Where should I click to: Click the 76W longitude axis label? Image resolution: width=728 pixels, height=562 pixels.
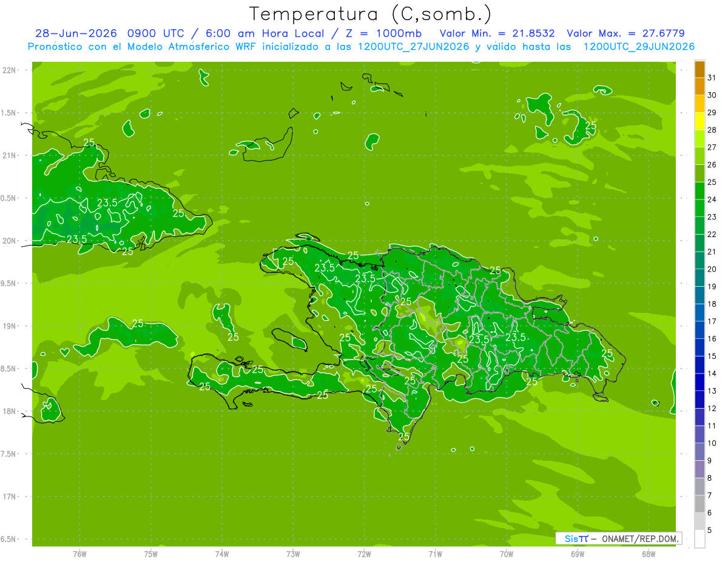coord(79,554)
